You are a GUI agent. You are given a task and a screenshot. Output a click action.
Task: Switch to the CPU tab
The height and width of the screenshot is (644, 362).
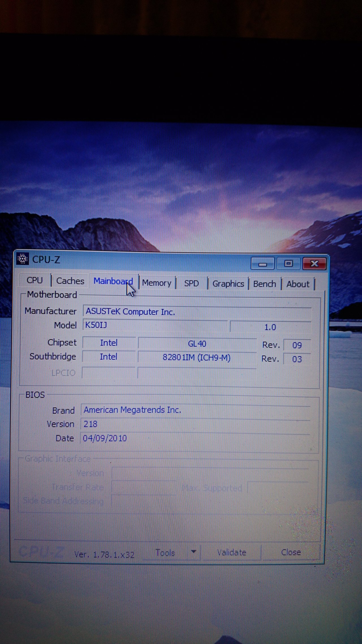pyautogui.click(x=35, y=280)
